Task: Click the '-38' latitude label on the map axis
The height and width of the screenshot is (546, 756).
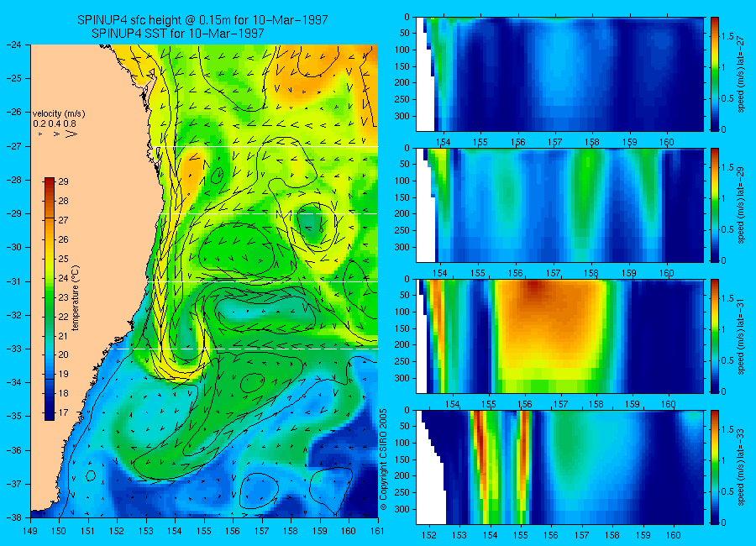Action: pos(14,517)
